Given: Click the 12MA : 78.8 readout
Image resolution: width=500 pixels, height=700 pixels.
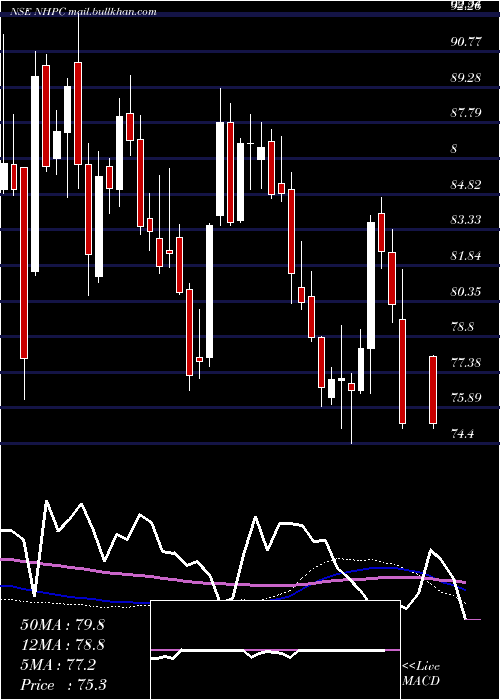Looking at the screenshot, I should click(x=62, y=645).
